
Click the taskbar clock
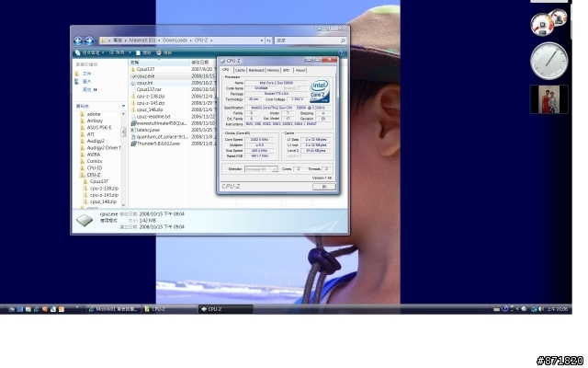(557, 309)
